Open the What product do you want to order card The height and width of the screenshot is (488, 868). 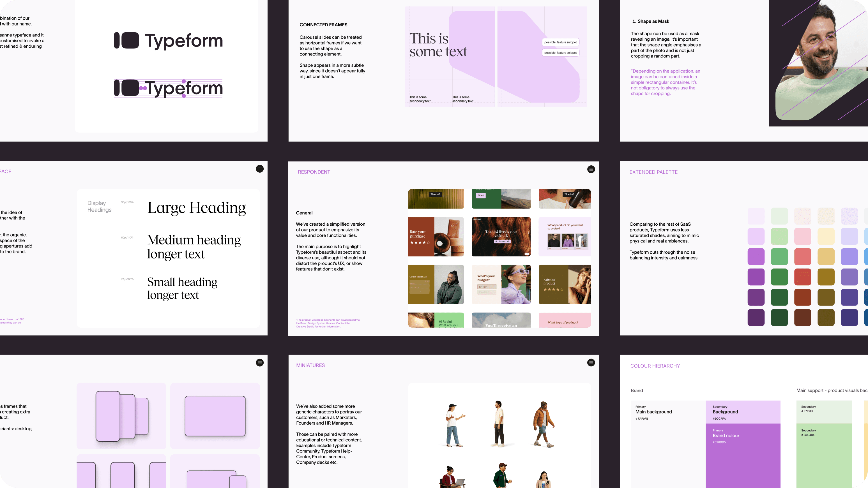coord(565,237)
